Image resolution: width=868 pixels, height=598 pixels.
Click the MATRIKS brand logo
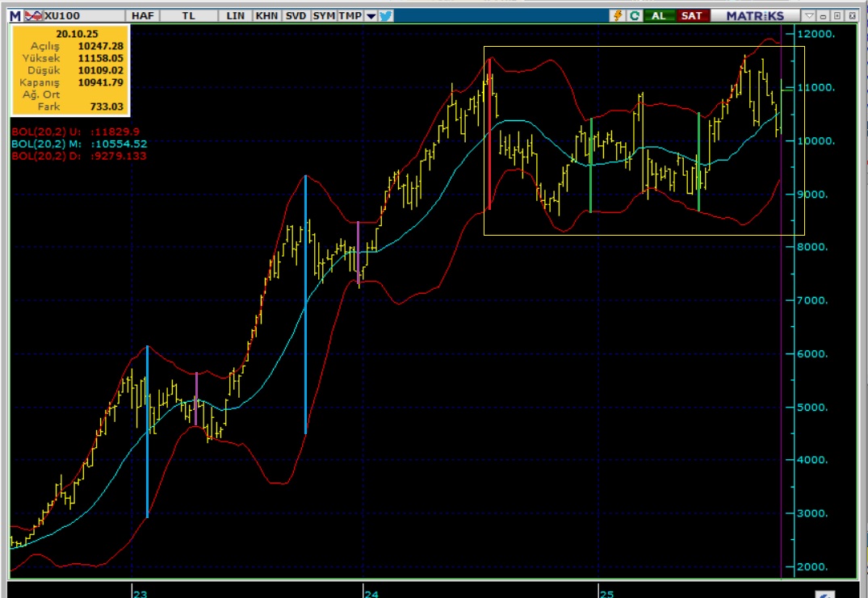(x=754, y=15)
